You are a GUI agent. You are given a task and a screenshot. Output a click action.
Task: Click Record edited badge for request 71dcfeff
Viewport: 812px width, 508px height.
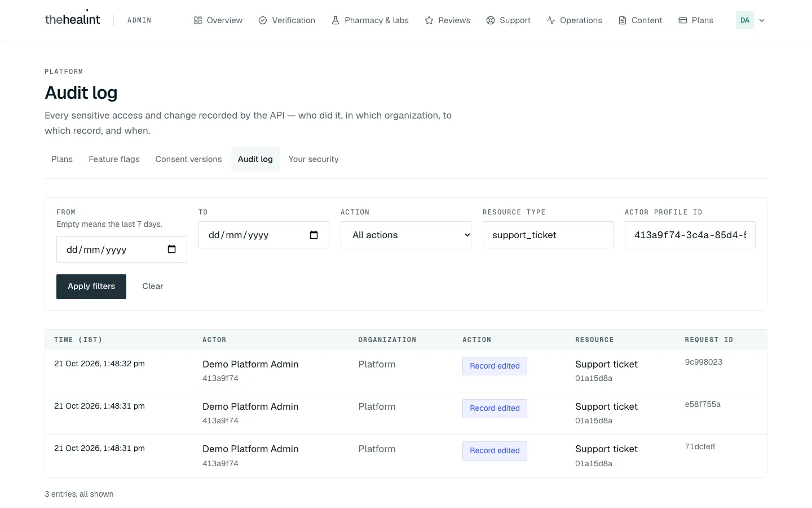click(x=495, y=451)
